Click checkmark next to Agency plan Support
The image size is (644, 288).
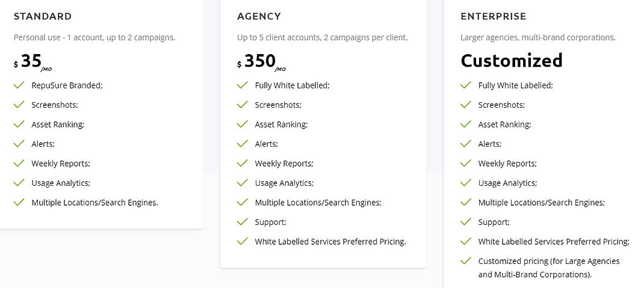click(x=243, y=222)
